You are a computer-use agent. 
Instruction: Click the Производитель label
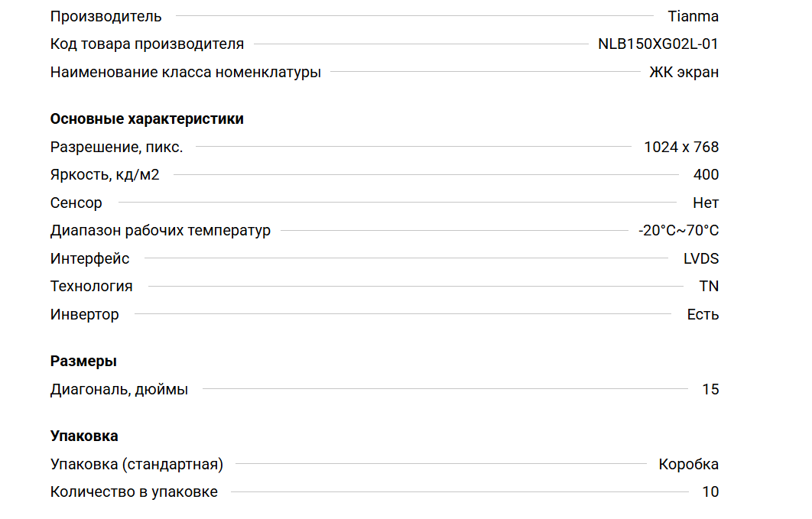[x=106, y=16]
